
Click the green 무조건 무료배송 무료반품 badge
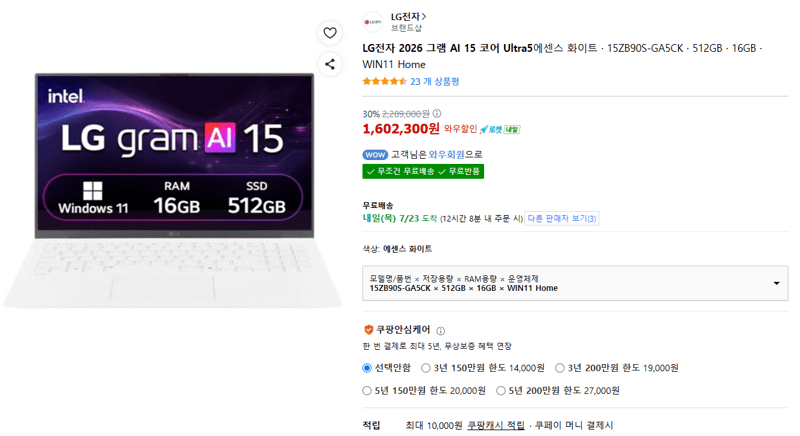tap(423, 171)
